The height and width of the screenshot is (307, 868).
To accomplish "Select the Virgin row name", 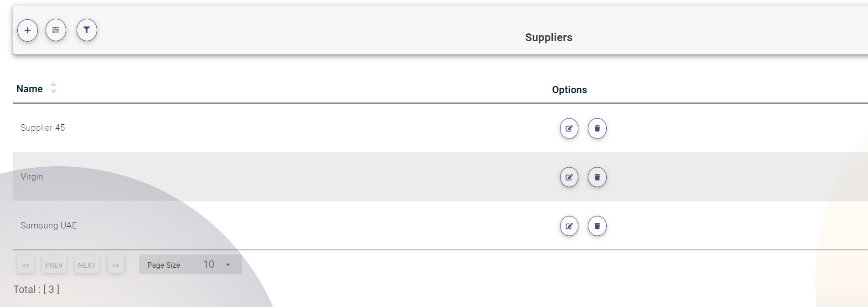I will (32, 177).
